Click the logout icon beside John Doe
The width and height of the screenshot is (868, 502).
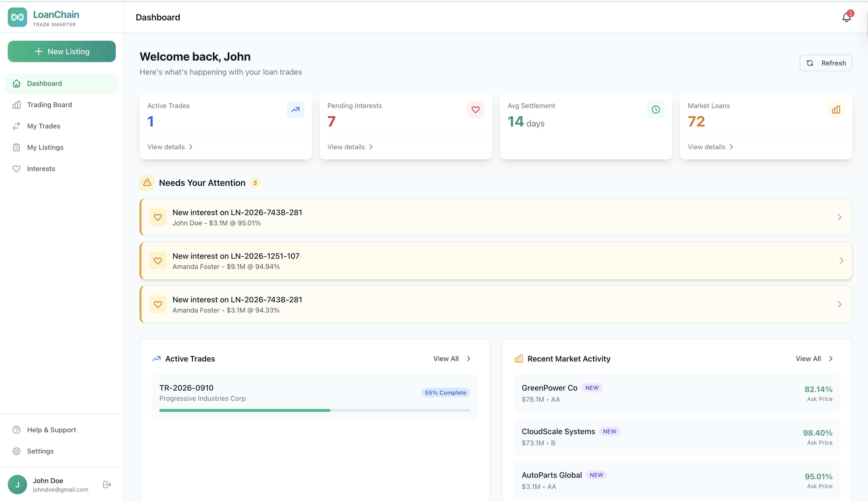click(x=107, y=484)
